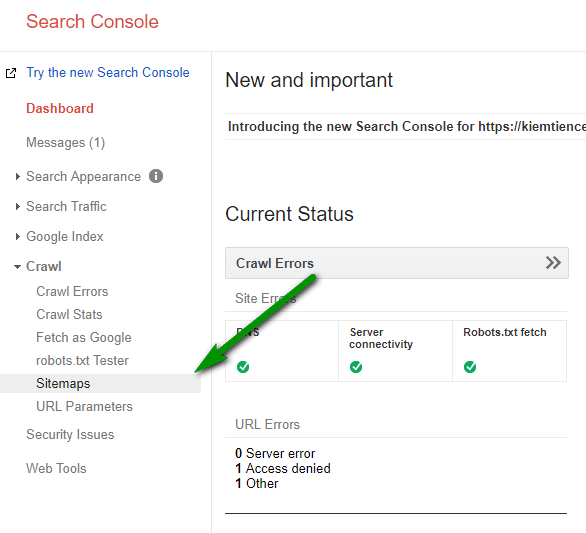The image size is (586, 533).
Task: Open Security Issues in sidebar
Action: (x=70, y=434)
